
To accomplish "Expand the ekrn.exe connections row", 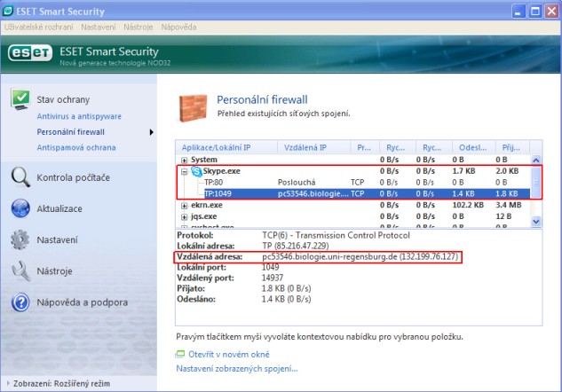I will tap(185, 206).
